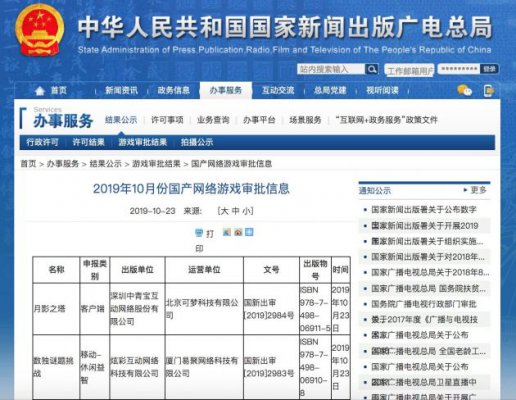Open the WeChat chat bubble icon

[x=464, y=90]
